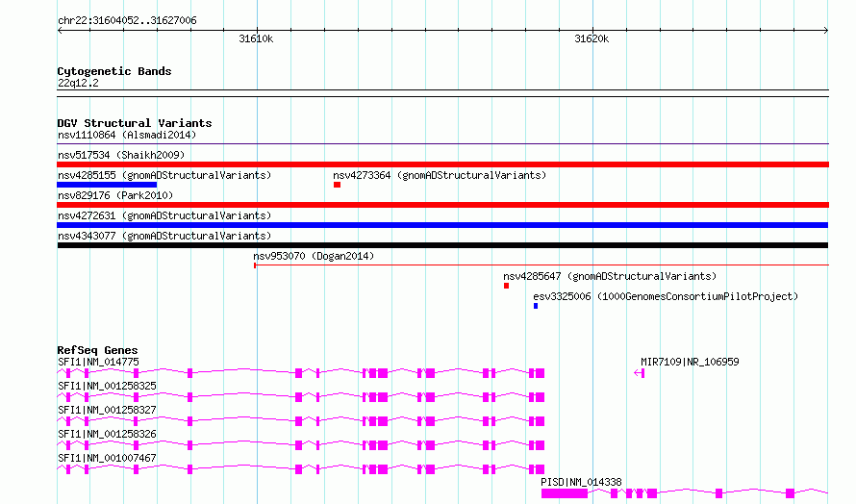The image size is (856, 504).
Task: Click the chr22:31604052..31627006 coordinate label
Action: coord(127,20)
